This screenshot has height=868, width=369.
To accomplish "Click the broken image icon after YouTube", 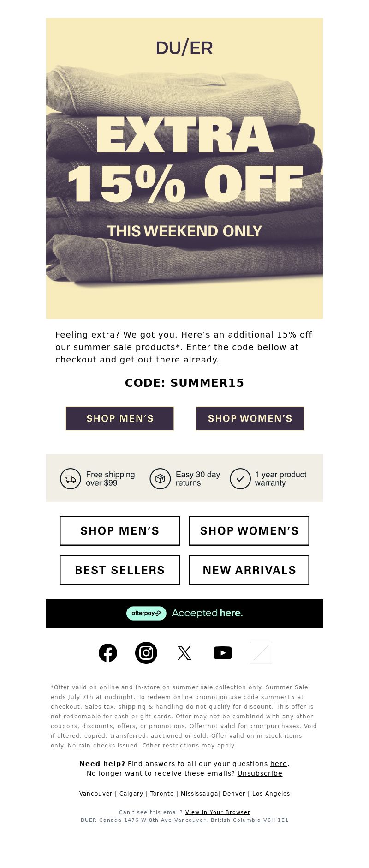I will tap(261, 653).
